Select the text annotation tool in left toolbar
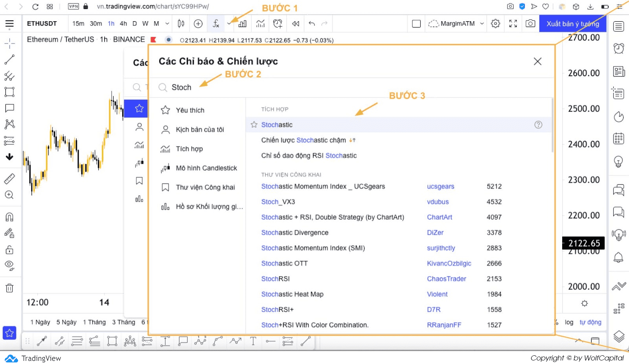The height and width of the screenshot is (364, 629). (9, 108)
